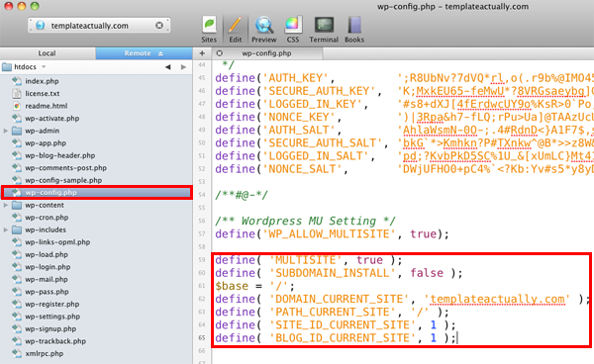Viewport: 594px width, 364px height.
Task: Select wp-login.php file
Action: tap(48, 267)
